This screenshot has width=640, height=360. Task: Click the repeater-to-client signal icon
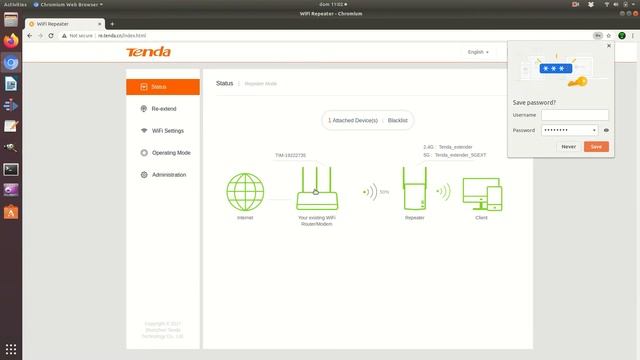(x=443, y=191)
